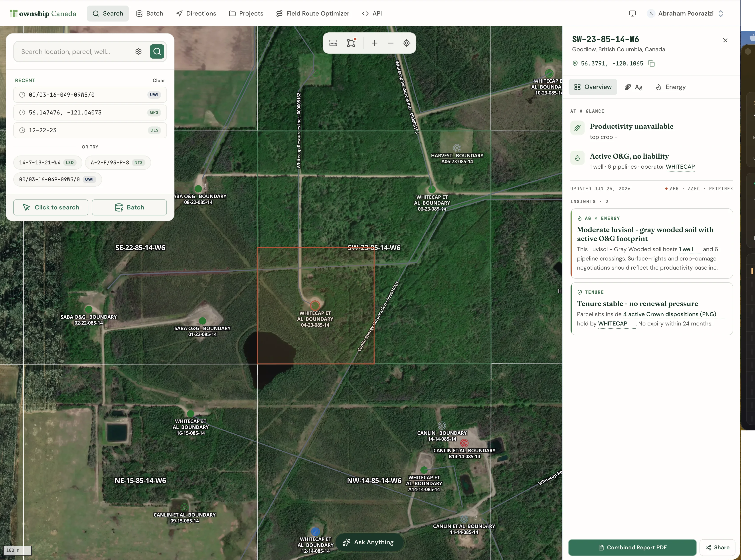Select the measure ruler tool
The height and width of the screenshot is (560, 755).
pos(333,43)
